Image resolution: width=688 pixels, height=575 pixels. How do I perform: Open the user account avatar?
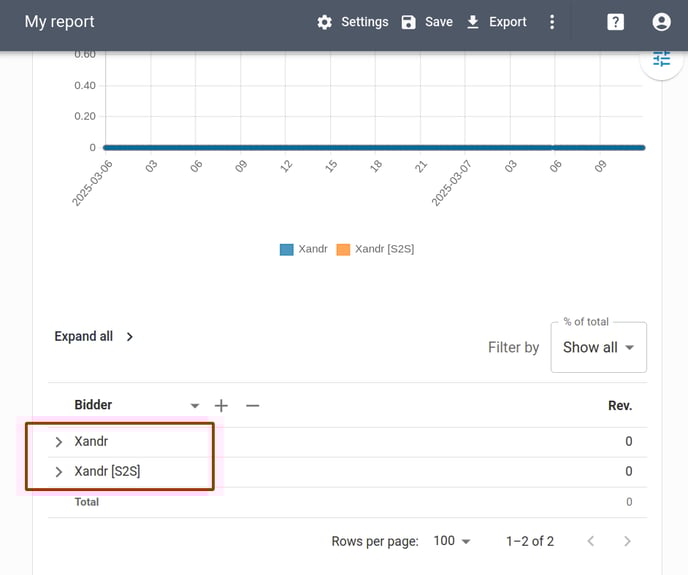pyautogui.click(x=661, y=22)
